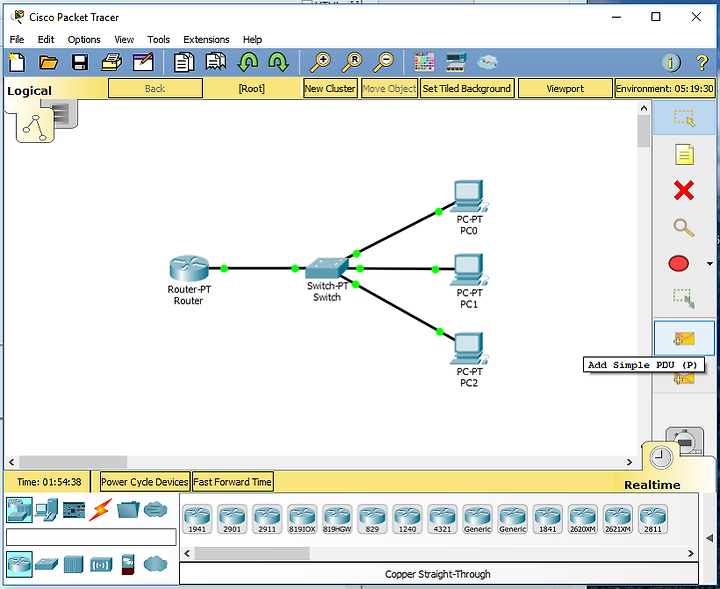Open the Drawing Palette icon
The image size is (720, 589).
click(424, 62)
